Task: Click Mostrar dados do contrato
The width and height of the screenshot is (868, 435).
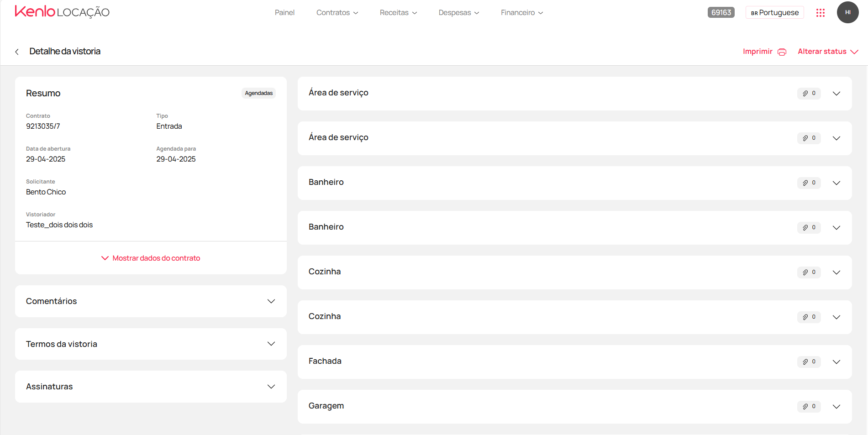Action: [151, 258]
